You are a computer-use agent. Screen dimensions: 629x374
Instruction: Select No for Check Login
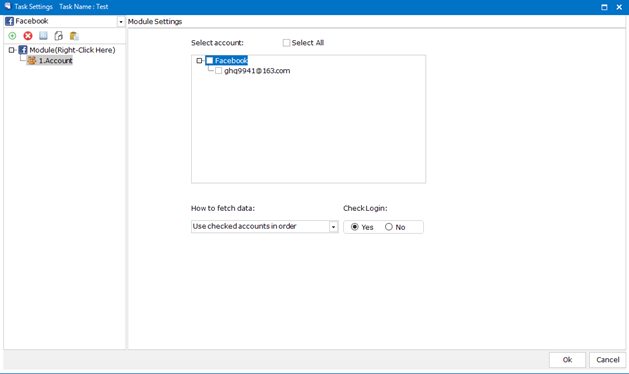389,227
